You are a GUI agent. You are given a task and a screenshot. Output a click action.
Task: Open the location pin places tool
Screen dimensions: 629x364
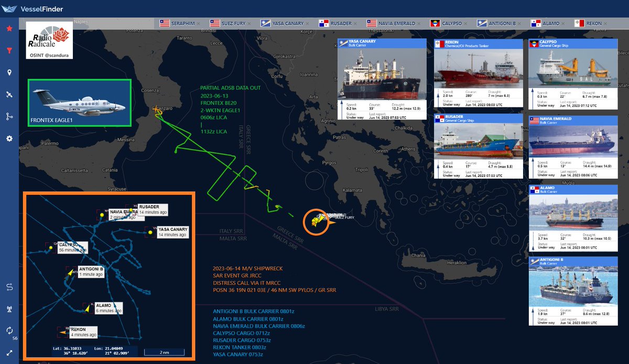(x=9, y=72)
